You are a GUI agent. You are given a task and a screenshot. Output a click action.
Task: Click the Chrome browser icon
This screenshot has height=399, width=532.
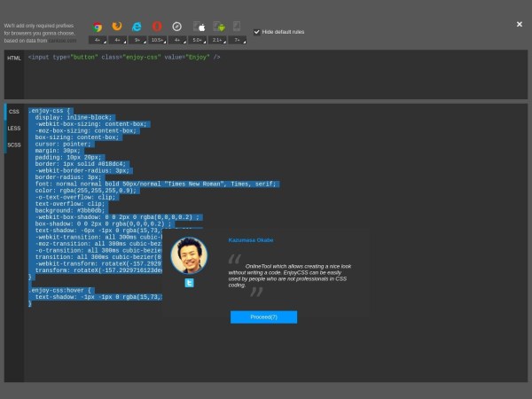97,27
